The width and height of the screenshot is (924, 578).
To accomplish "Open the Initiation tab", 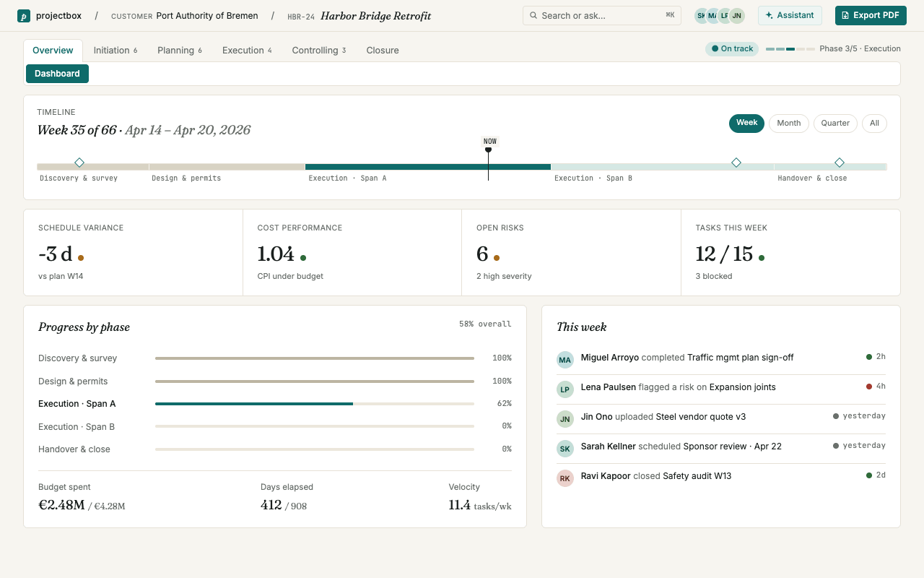I will coord(115,51).
